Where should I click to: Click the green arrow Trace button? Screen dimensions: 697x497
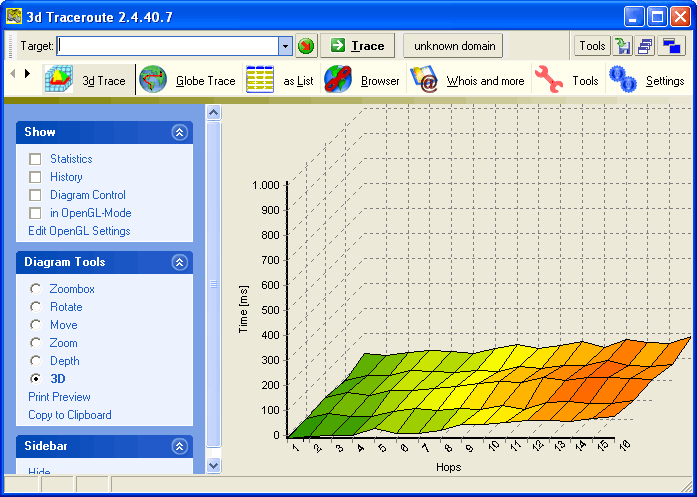click(357, 46)
